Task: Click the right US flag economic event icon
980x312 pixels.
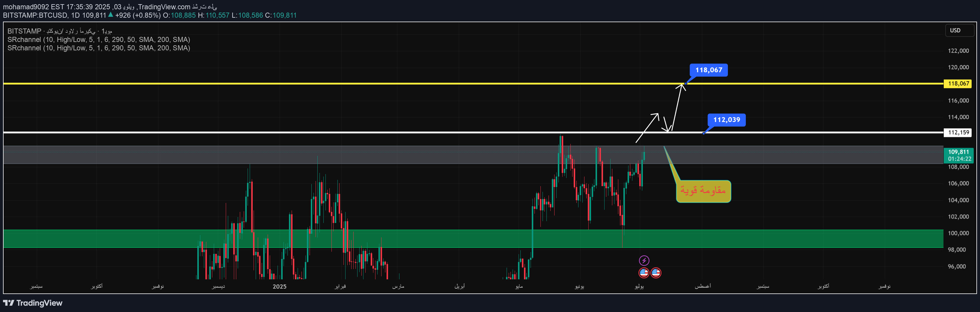Action: coord(656,273)
